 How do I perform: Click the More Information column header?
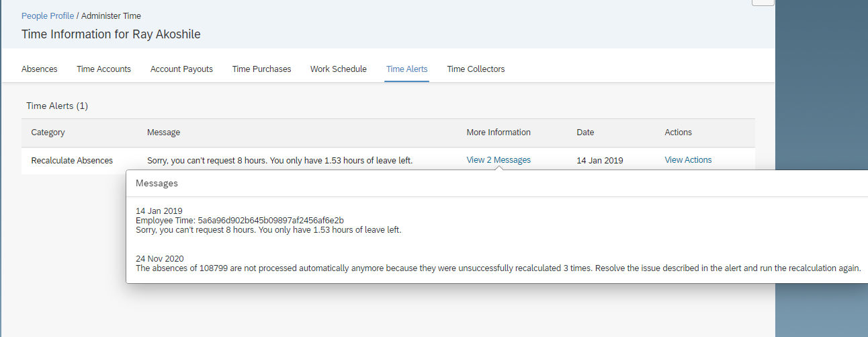click(498, 133)
